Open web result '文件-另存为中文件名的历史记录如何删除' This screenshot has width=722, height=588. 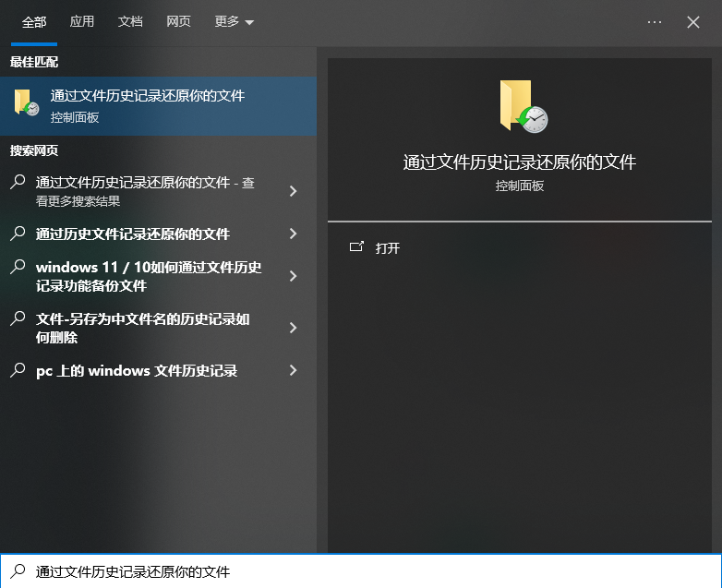[x=143, y=328]
